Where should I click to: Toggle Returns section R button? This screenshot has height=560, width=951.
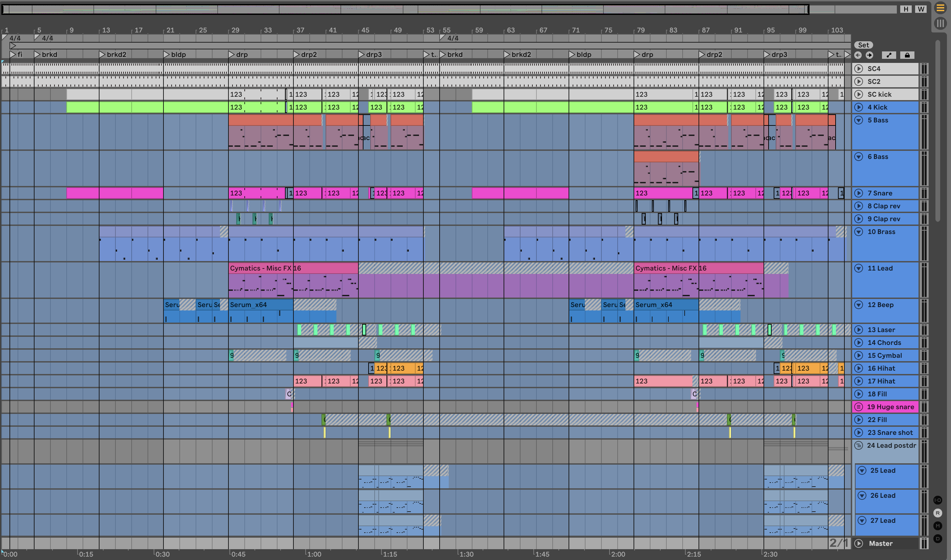(938, 513)
